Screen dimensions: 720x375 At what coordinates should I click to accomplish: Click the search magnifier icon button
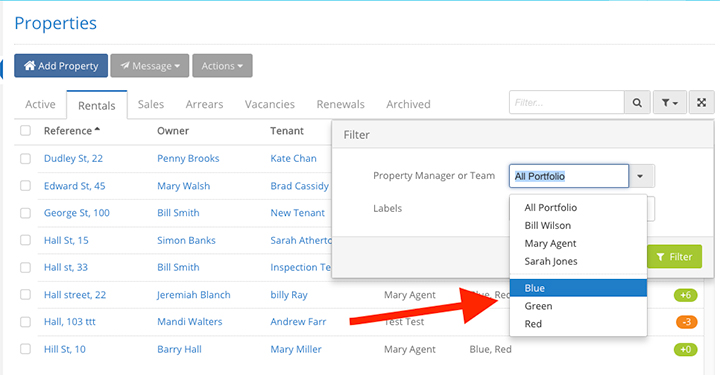click(x=637, y=102)
